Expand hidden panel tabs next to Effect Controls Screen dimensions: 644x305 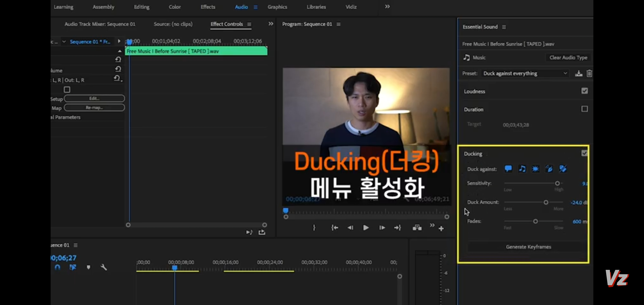pyautogui.click(x=271, y=24)
